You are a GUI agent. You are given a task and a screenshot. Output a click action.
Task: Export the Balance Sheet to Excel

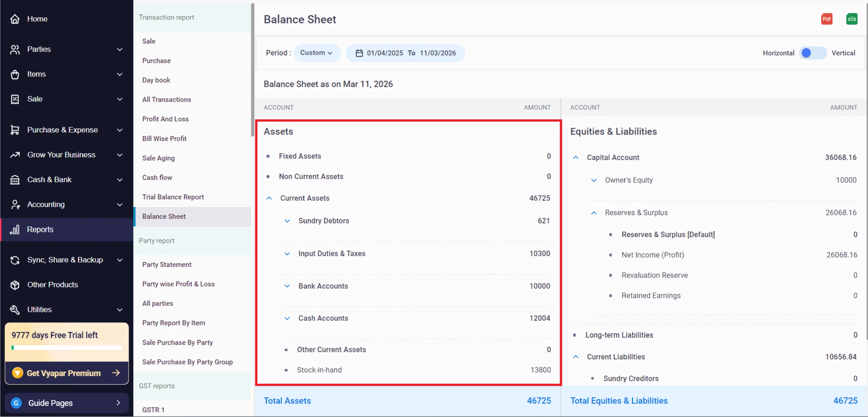[852, 19]
